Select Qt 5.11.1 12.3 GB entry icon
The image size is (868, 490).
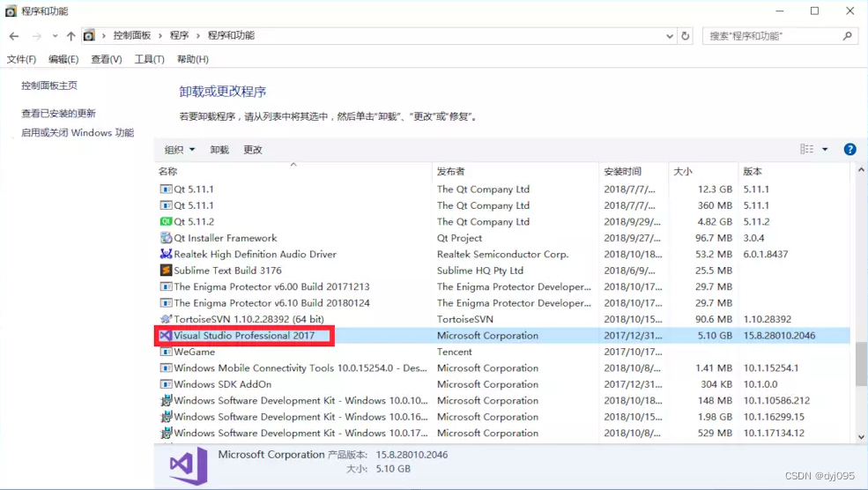[166, 189]
